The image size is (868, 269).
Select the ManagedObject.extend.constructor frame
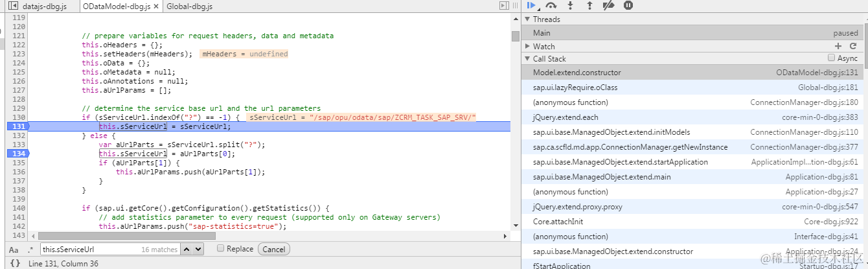click(693, 251)
